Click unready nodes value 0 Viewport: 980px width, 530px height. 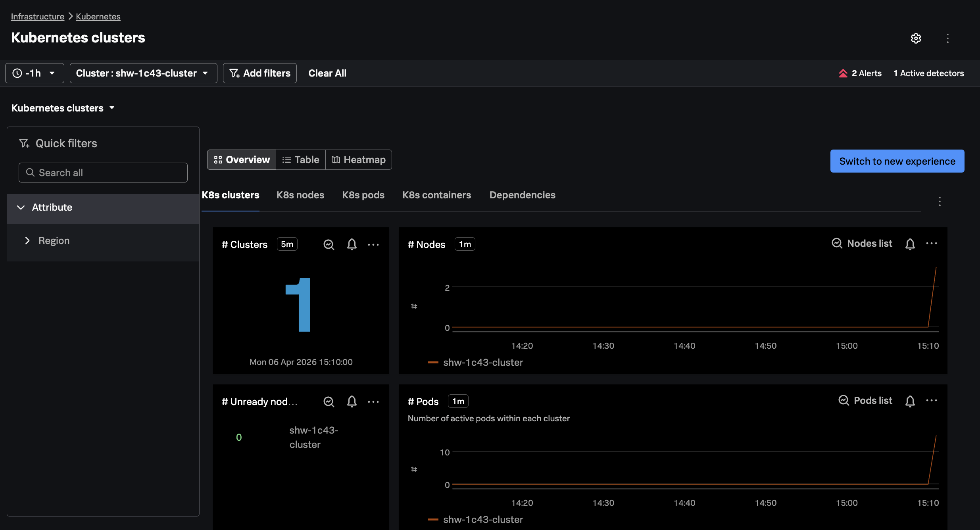pyautogui.click(x=239, y=437)
